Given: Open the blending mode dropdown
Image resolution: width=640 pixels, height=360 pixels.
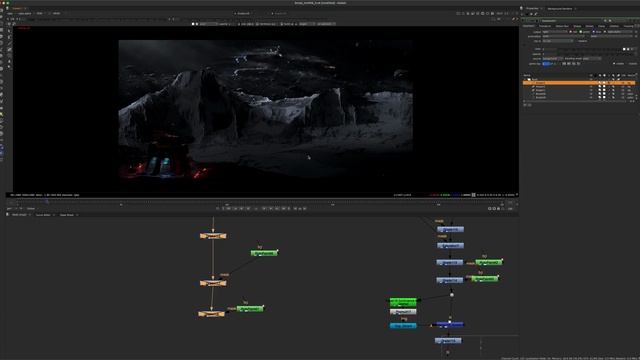Looking at the screenshot, I should point(591,59).
